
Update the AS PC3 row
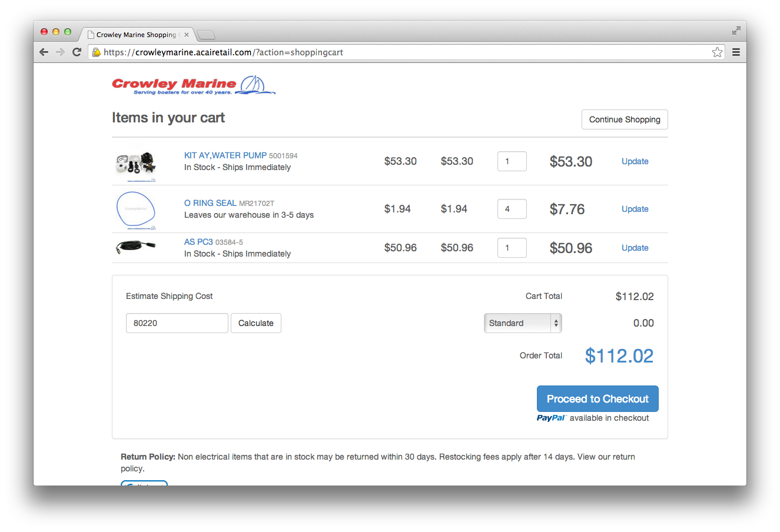click(x=635, y=248)
